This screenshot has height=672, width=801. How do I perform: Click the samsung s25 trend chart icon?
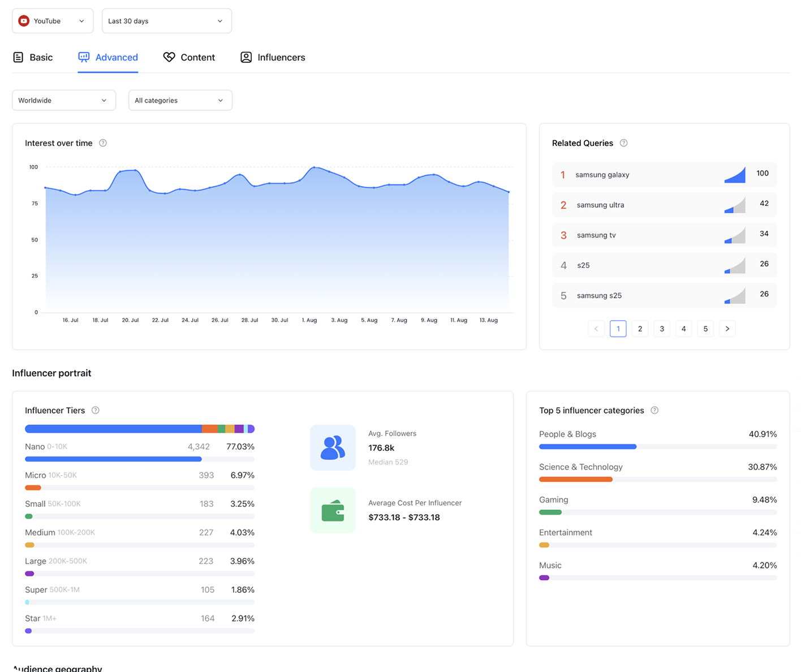735,295
